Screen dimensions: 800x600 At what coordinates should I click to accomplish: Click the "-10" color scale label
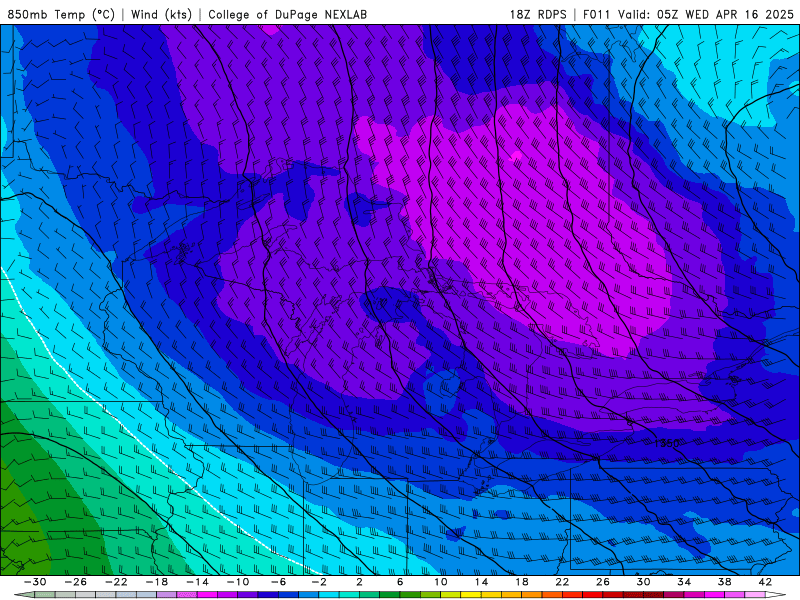238,582
